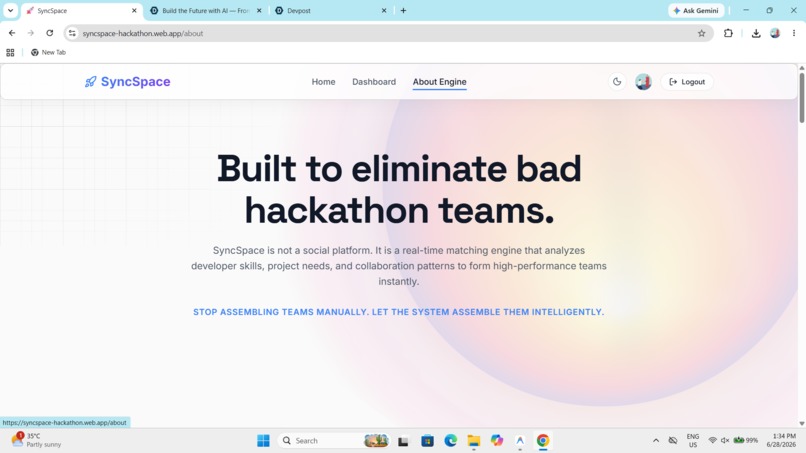The height and width of the screenshot is (453, 806).
Task: Select the About Engine nav link
Action: point(439,82)
